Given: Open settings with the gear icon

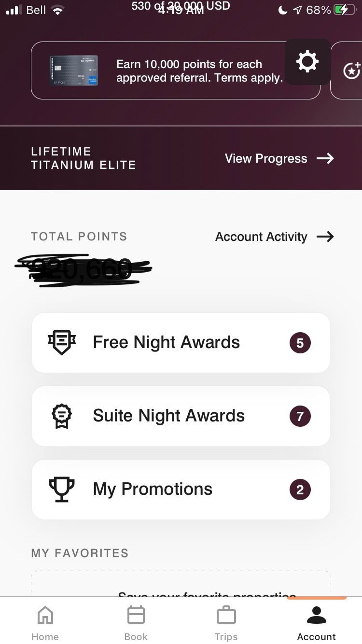Looking at the screenshot, I should (x=307, y=62).
